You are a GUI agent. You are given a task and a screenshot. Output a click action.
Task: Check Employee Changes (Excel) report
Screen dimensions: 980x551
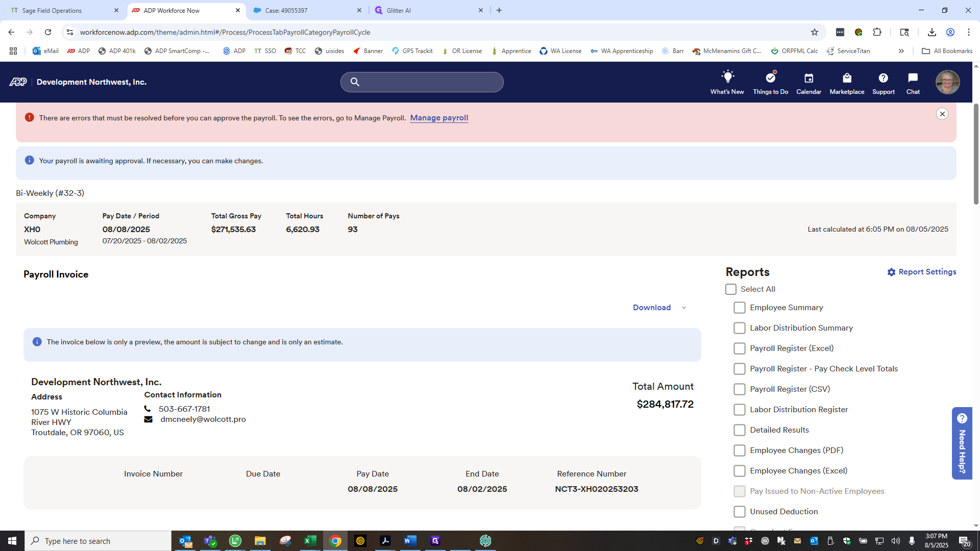tap(739, 471)
